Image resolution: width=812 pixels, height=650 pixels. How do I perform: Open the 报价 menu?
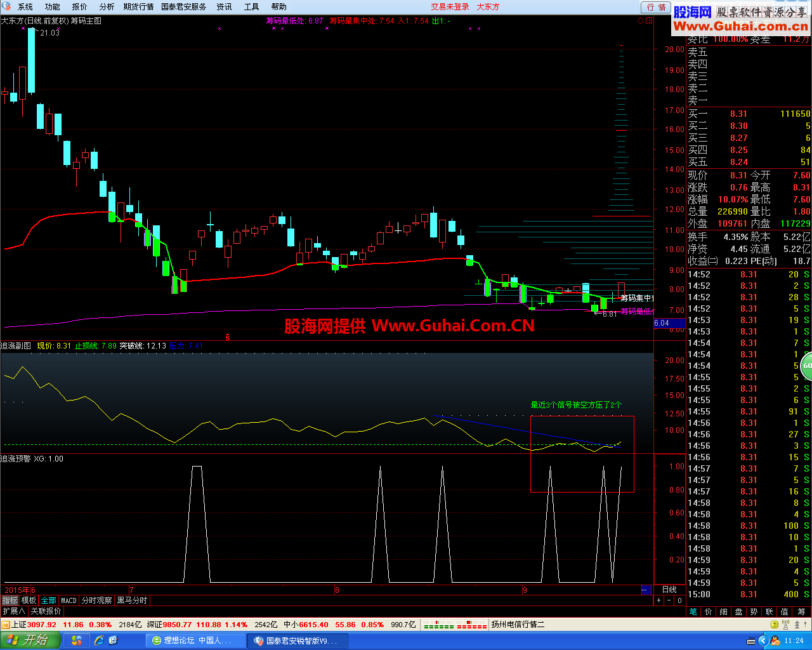click(80, 7)
